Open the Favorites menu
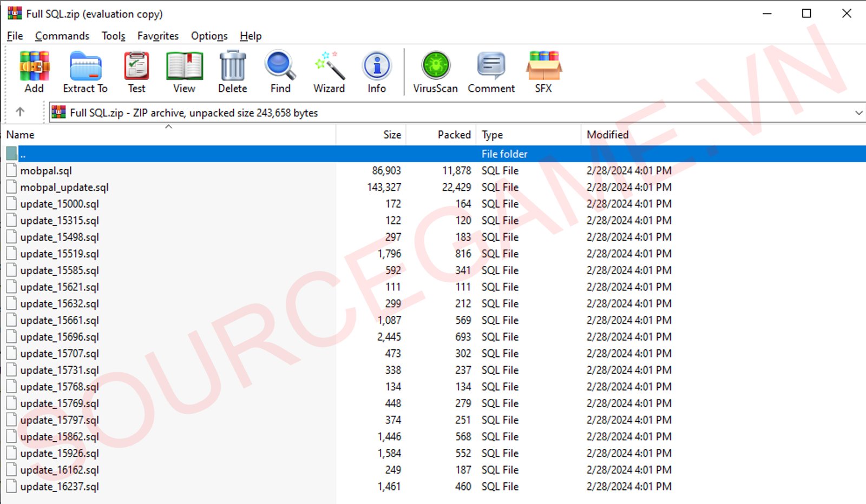This screenshot has height=504, width=866. [158, 36]
